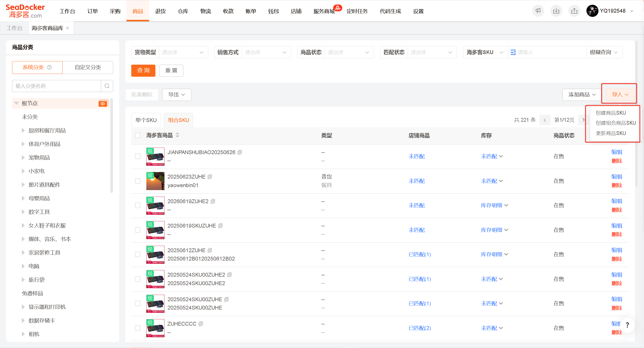Screen dimensions: 644x348
Task: Expand the 厨房和餐厅用品 category node
Action: (23, 130)
